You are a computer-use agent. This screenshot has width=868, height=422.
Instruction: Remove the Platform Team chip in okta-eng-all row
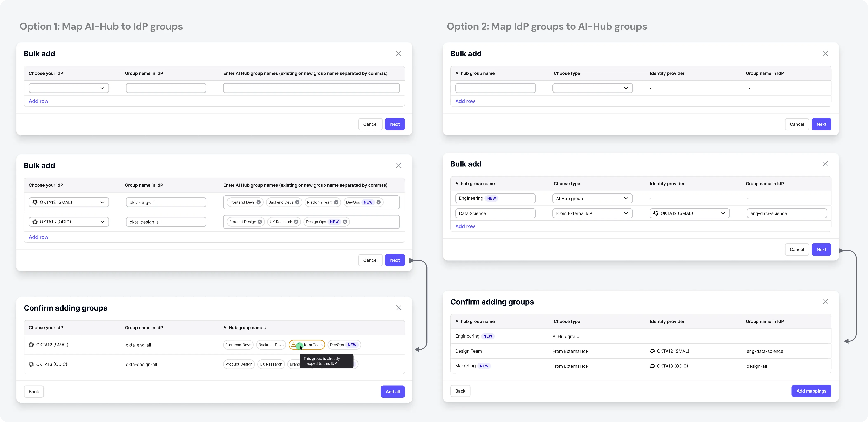336,202
